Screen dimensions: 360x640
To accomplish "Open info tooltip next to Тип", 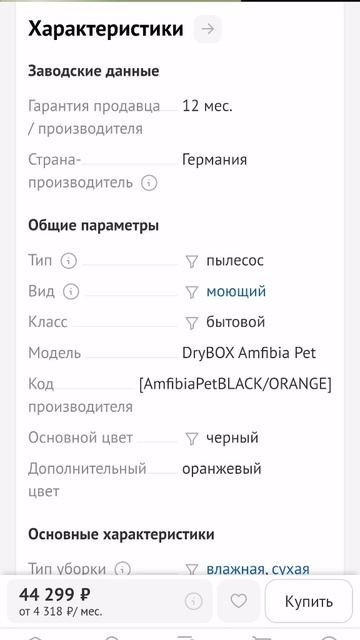I will [x=69, y=260].
